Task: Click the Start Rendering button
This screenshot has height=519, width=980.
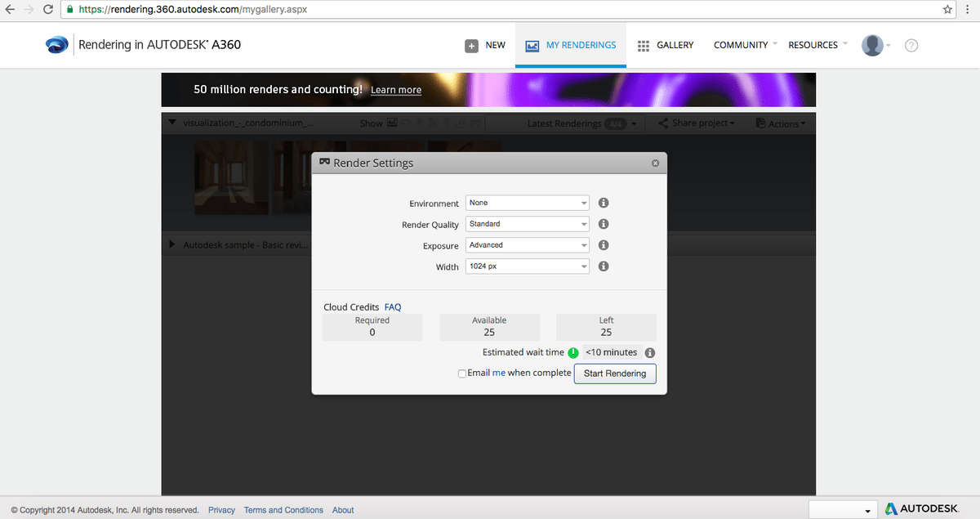Action: pyautogui.click(x=615, y=374)
